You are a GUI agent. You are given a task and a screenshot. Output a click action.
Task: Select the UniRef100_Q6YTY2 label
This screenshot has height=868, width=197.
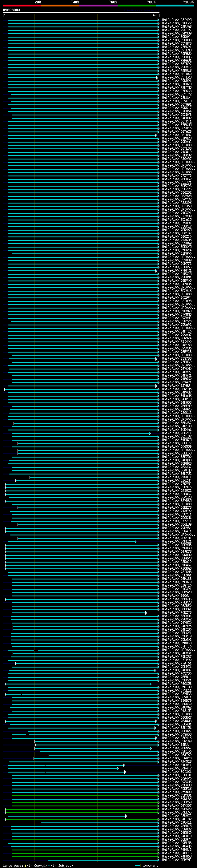pyautogui.click(x=177, y=94)
